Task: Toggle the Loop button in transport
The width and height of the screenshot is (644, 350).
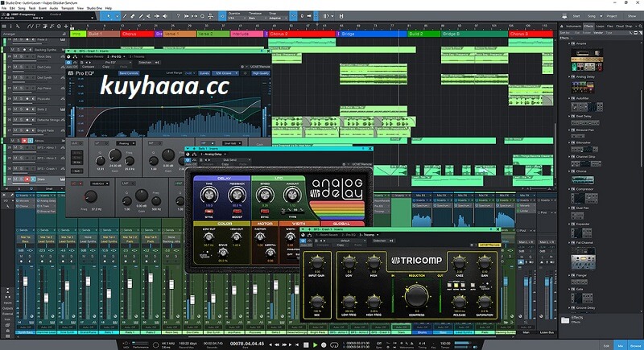Action: [334, 344]
